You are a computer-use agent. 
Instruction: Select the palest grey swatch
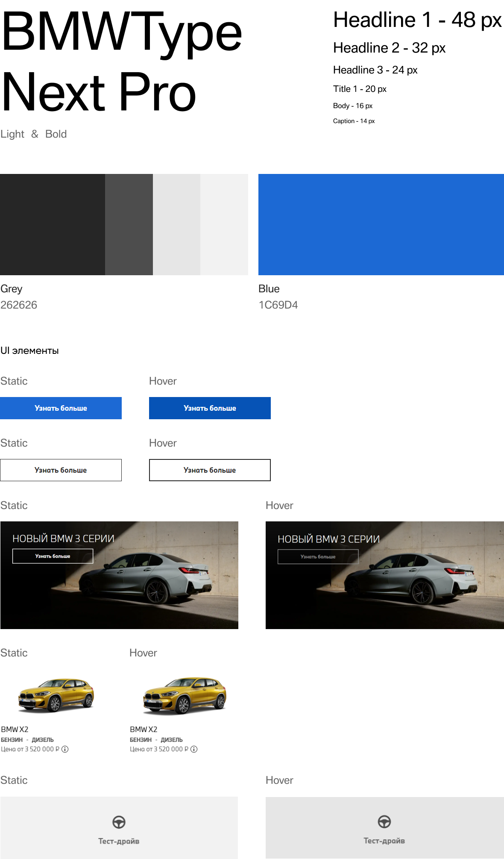tap(224, 224)
